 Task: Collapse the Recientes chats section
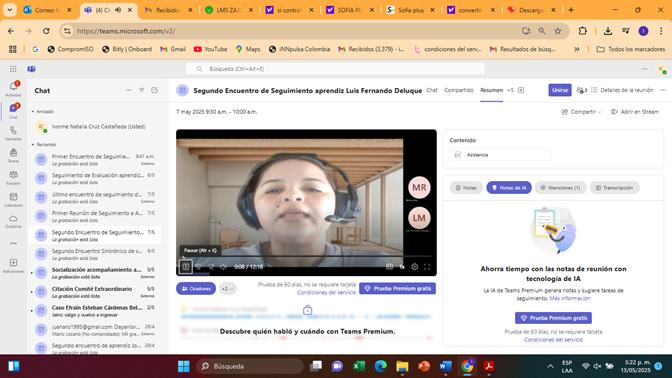[x=33, y=144]
